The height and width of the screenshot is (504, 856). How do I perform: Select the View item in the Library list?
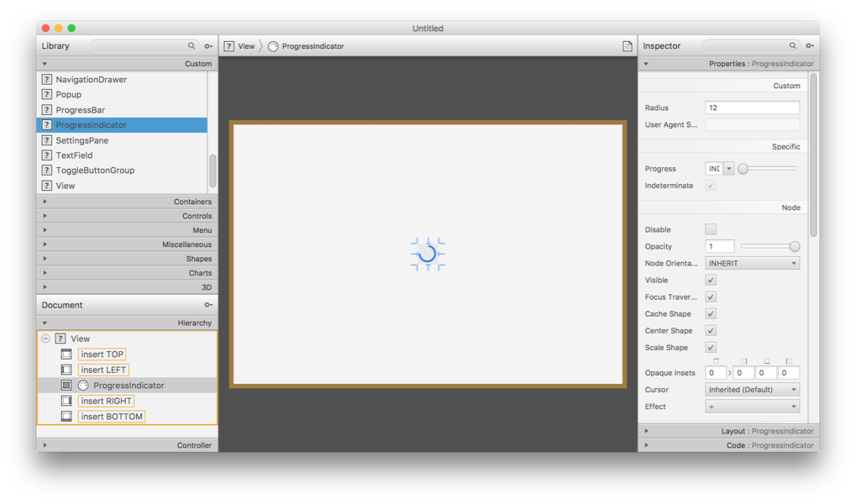pos(122,186)
